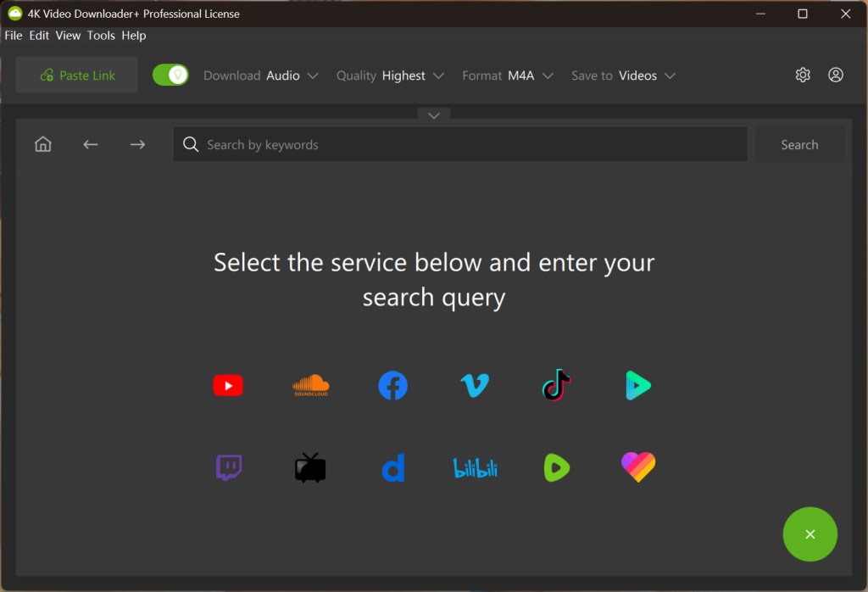Image resolution: width=868 pixels, height=592 pixels.
Task: Select the Dailymotion 'd' icon
Action: coord(393,467)
